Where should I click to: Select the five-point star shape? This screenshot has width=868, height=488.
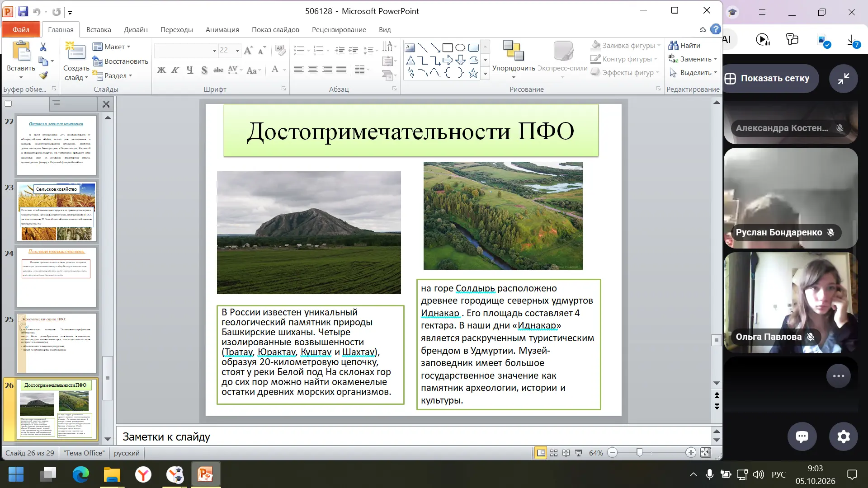point(473,73)
